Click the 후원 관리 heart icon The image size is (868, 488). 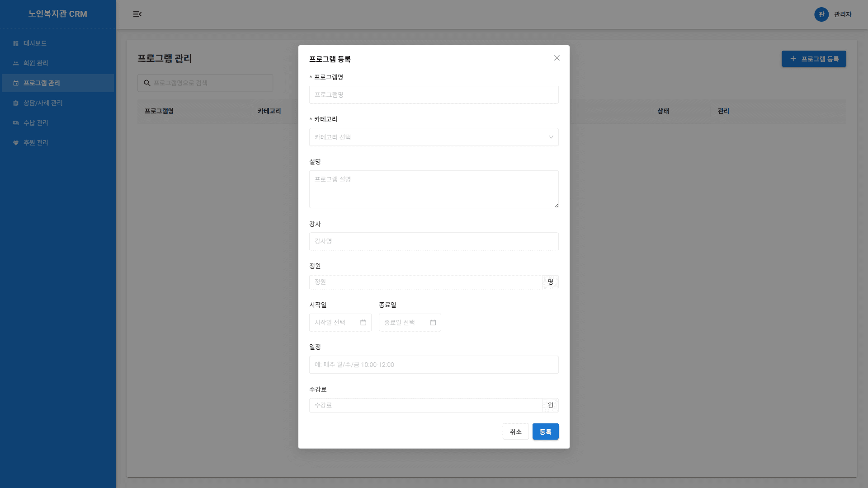pos(15,142)
